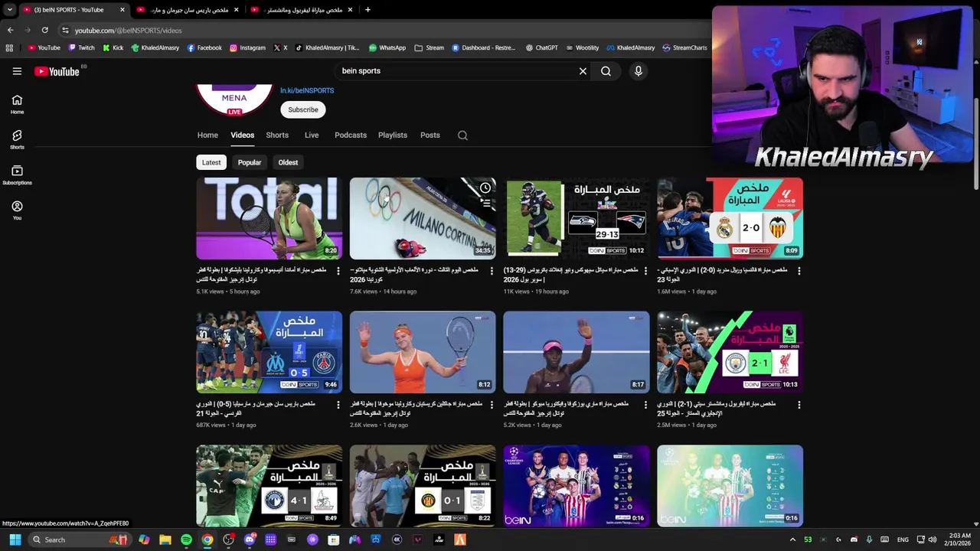Screen dimensions: 980x551
Task: Open Windows Start menu
Action: point(15,540)
